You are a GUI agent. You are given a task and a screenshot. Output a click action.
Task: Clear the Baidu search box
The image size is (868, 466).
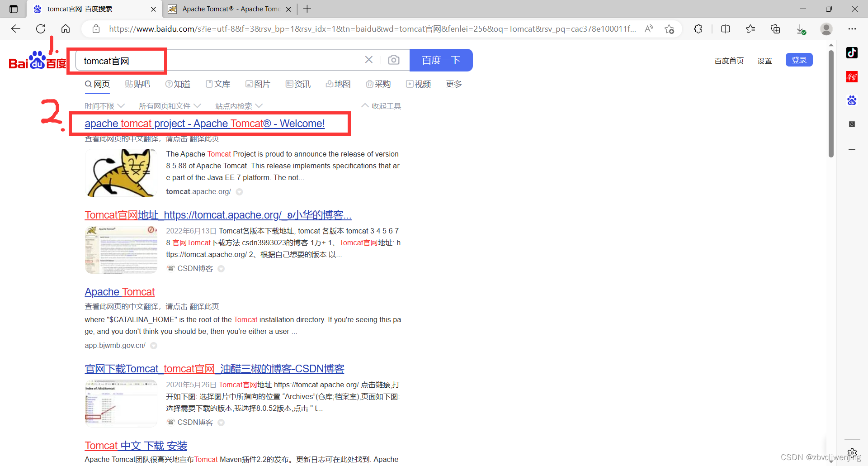[x=369, y=60]
